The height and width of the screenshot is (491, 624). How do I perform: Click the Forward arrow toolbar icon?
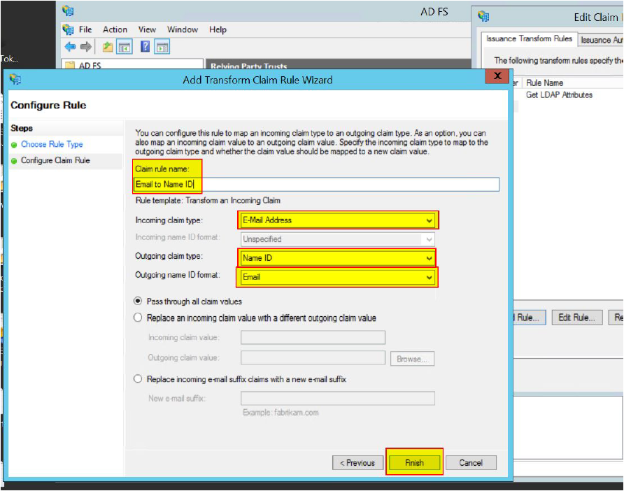point(86,47)
